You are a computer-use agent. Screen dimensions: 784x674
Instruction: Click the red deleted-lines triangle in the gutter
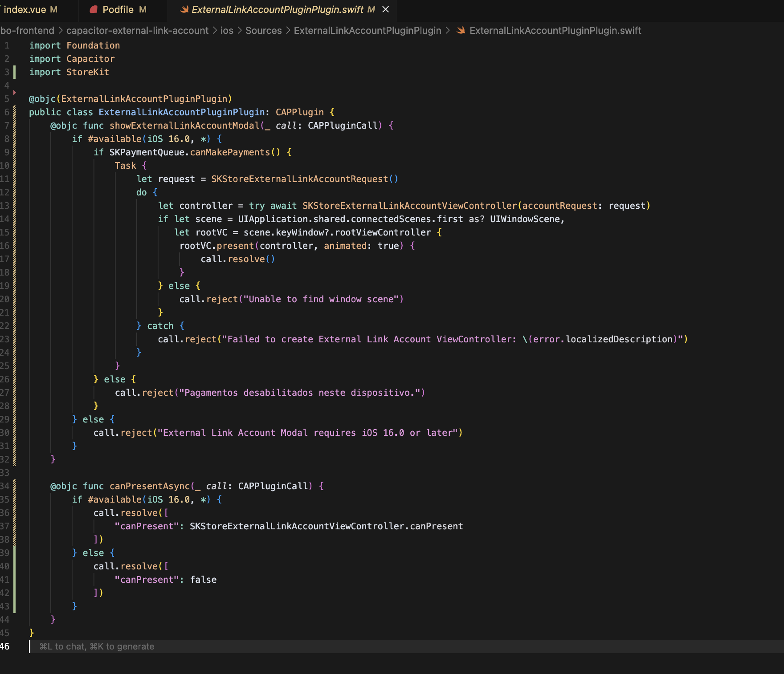point(14,93)
